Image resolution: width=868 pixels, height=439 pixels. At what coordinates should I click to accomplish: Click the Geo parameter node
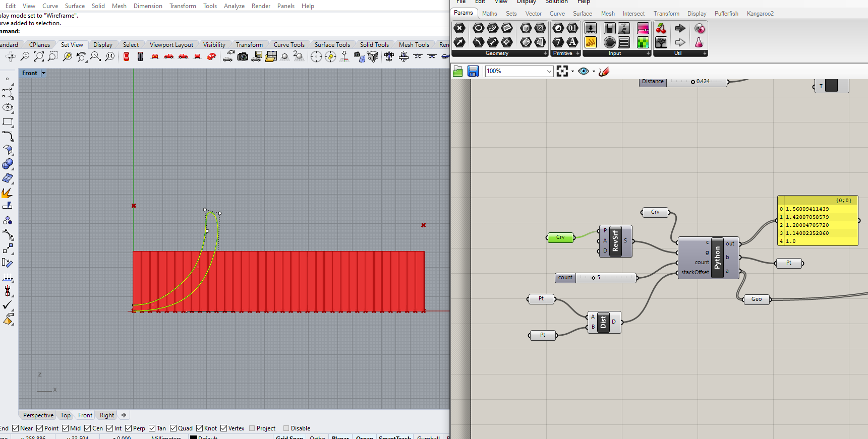coord(757,299)
